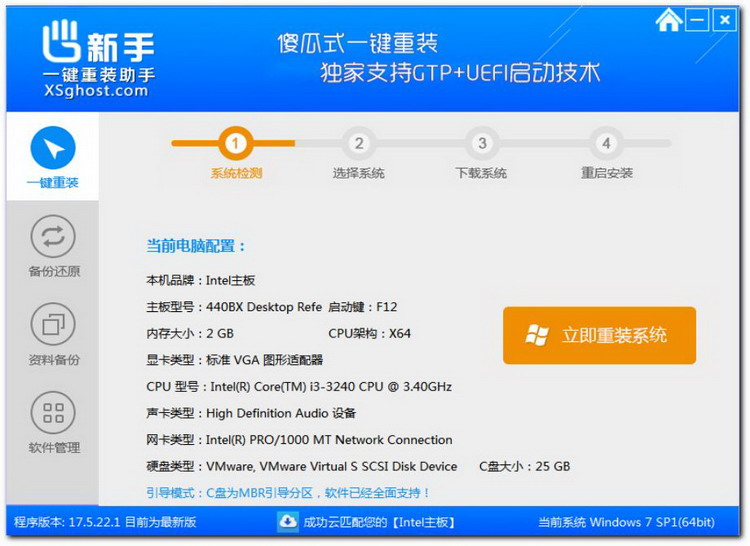
Task: Click the 声卡类型 High Definition Audio line
Action: tap(251, 413)
